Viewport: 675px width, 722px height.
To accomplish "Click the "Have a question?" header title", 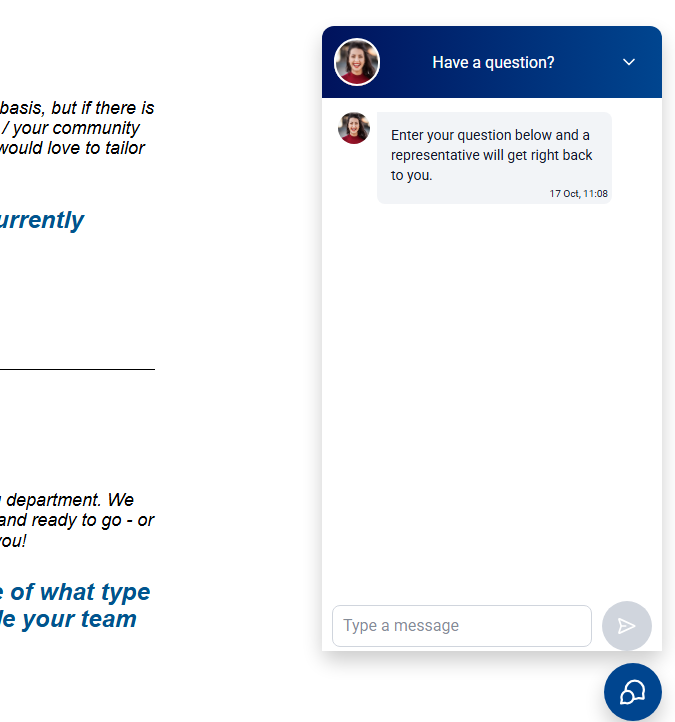I will tap(493, 62).
